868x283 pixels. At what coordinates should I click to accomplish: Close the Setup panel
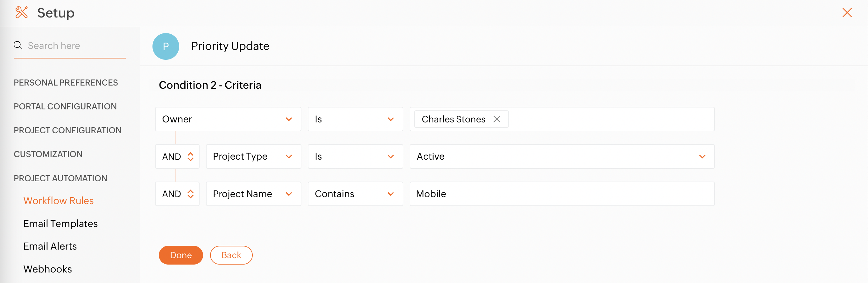[847, 13]
